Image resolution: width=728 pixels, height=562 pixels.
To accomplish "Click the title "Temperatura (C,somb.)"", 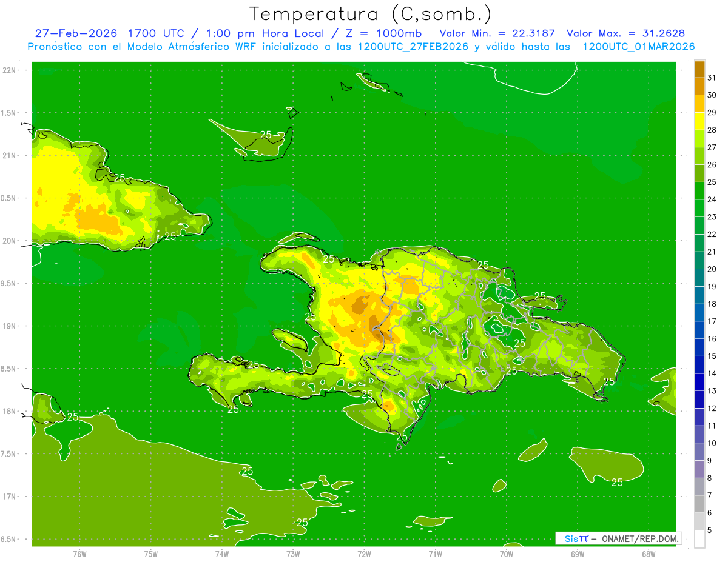I will click(x=371, y=14).
